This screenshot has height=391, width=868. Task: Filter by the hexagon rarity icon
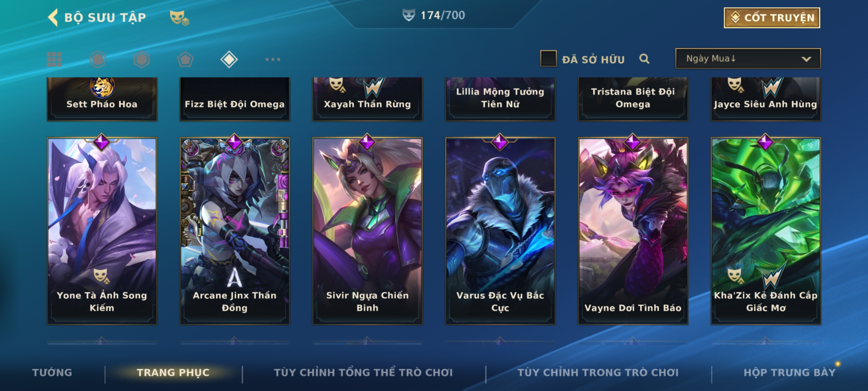click(141, 59)
